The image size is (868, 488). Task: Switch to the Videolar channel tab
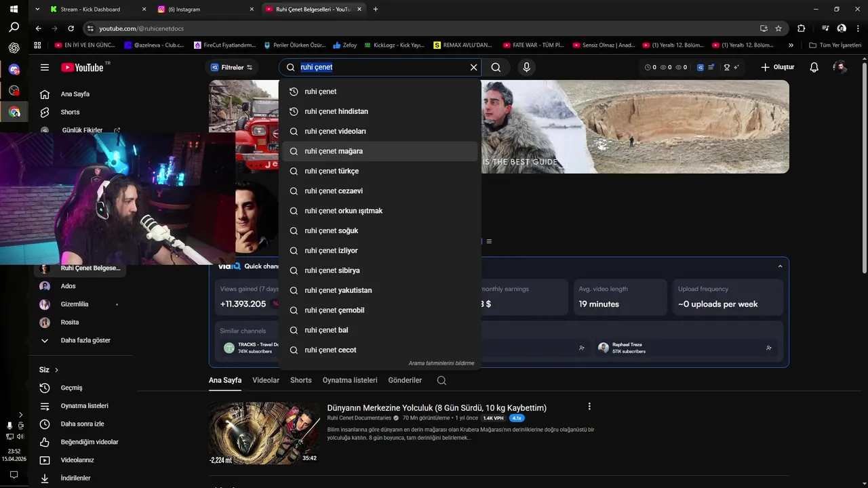click(266, 380)
